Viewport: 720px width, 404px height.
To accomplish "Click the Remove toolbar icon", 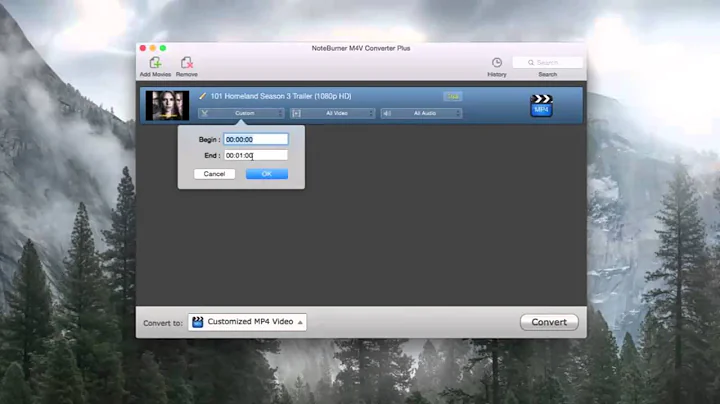I will 186,62.
